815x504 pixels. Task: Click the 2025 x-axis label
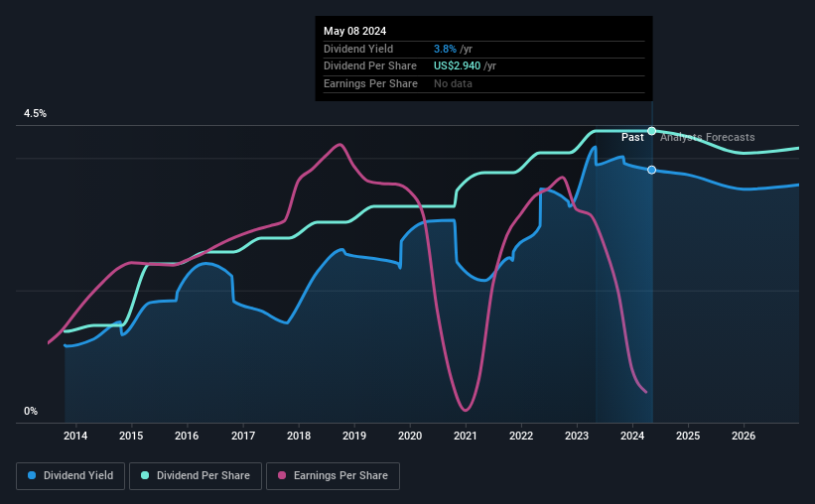click(x=688, y=436)
